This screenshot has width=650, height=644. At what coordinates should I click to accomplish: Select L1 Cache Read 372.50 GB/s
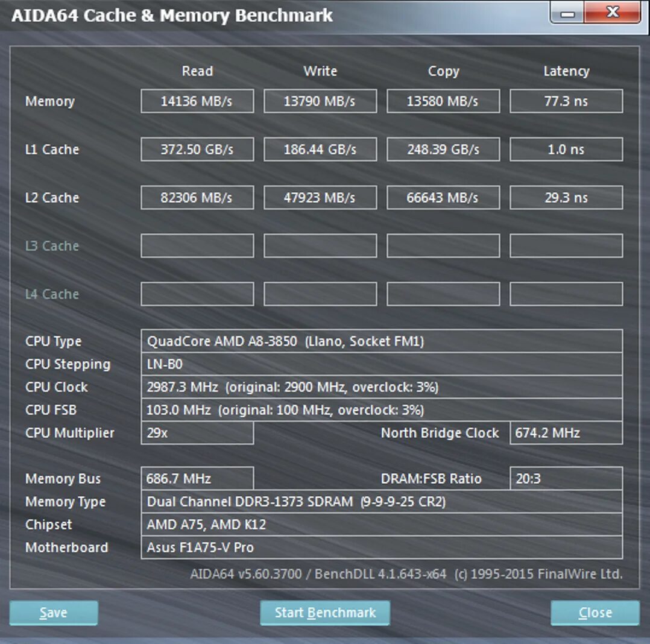click(197, 150)
